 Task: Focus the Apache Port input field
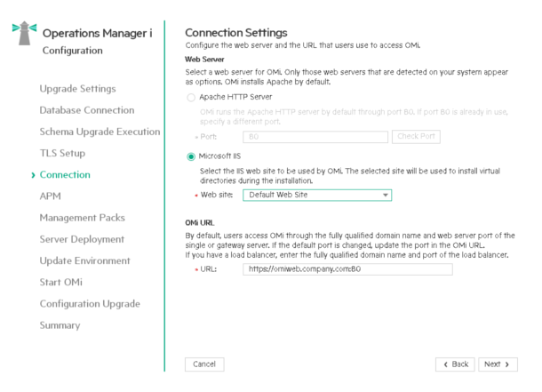tap(315, 137)
